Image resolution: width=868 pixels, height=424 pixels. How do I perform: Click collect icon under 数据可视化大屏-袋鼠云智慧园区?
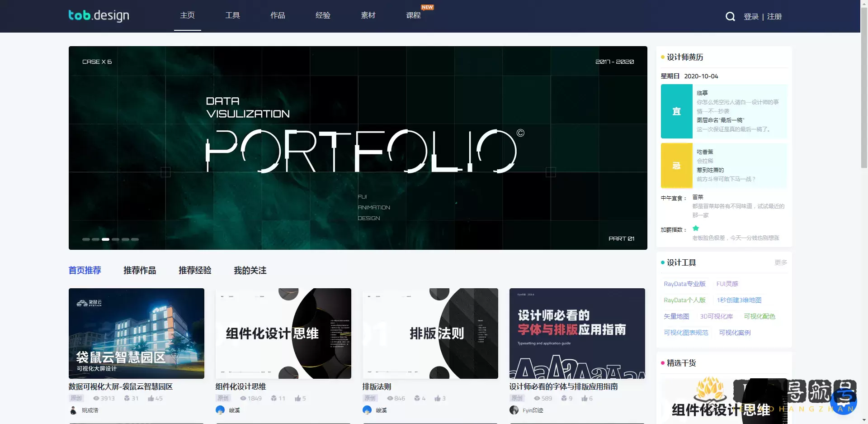pos(127,398)
